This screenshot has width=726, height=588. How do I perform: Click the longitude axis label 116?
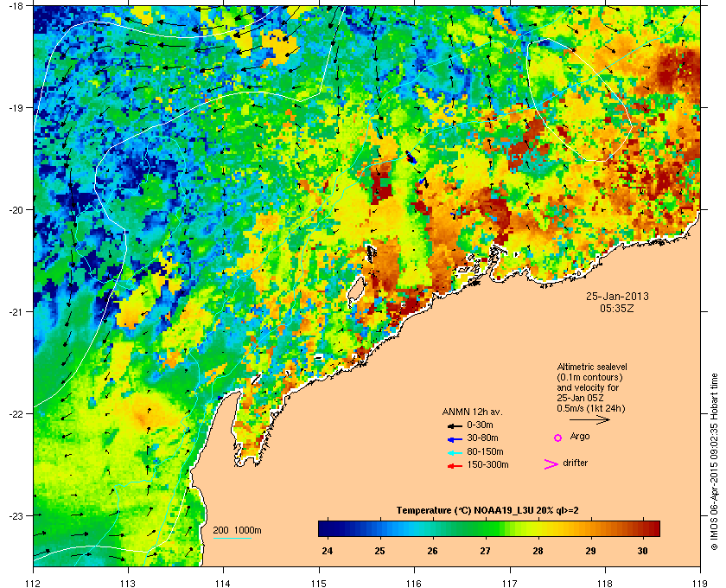pyautogui.click(x=414, y=583)
